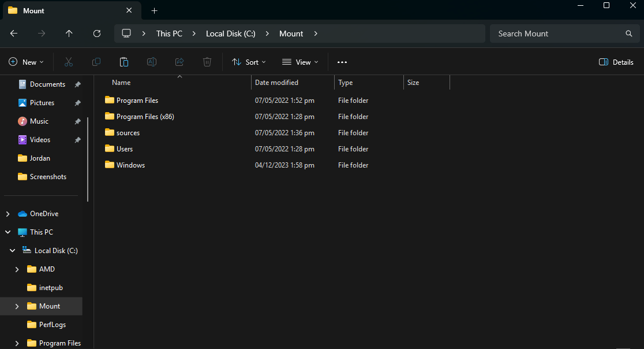Collapse the This PC tree node
Screen dimensions: 644x349
(8, 232)
